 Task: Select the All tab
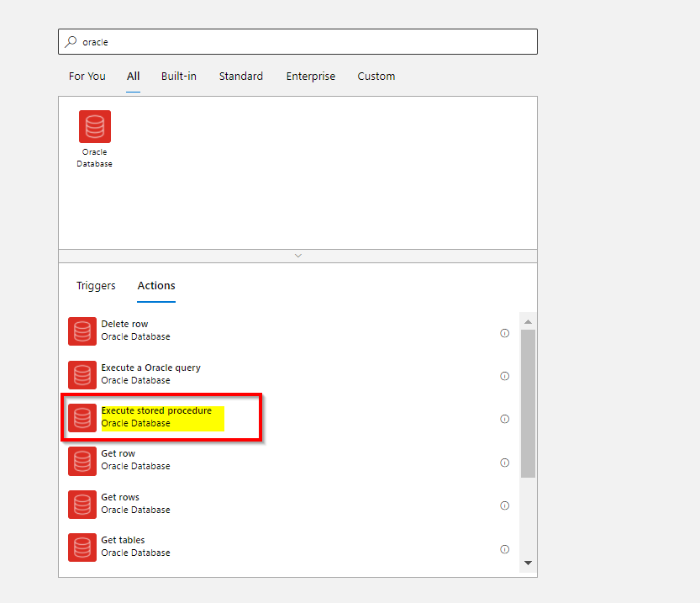point(133,77)
